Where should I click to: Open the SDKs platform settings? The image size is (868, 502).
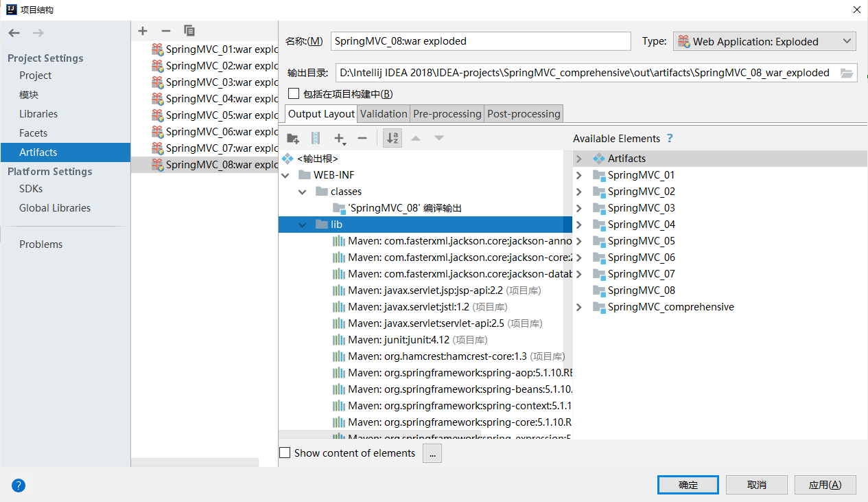coord(31,188)
